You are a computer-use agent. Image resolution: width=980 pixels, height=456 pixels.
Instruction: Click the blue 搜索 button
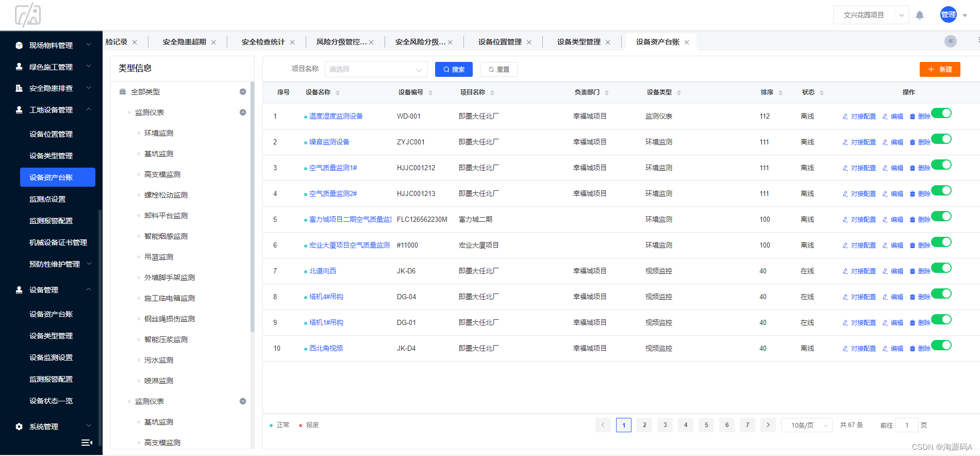[454, 69]
